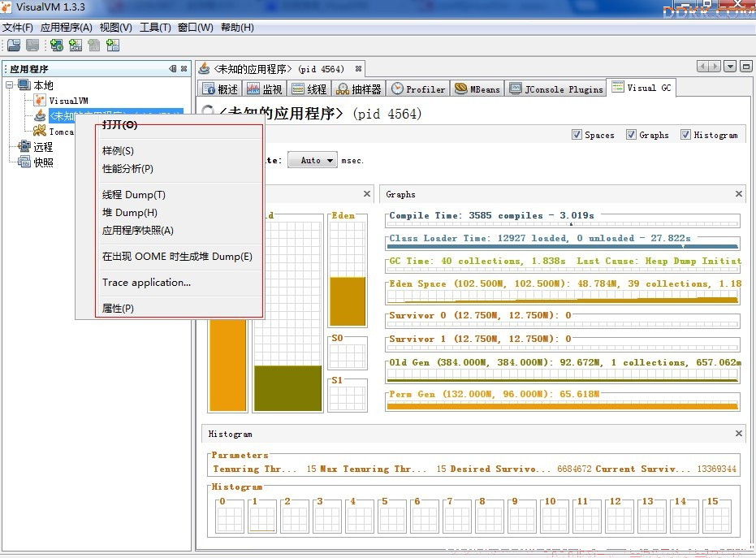Click the Java cup icon of selected application
This screenshot has height=558, width=756.
coord(40,115)
